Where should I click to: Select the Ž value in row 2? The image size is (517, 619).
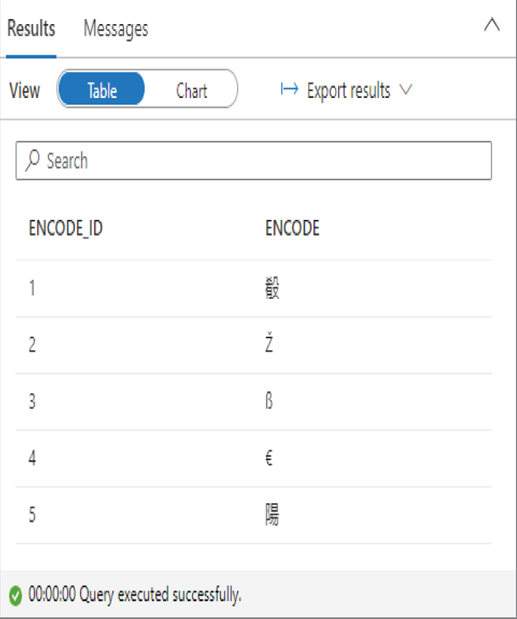(269, 343)
